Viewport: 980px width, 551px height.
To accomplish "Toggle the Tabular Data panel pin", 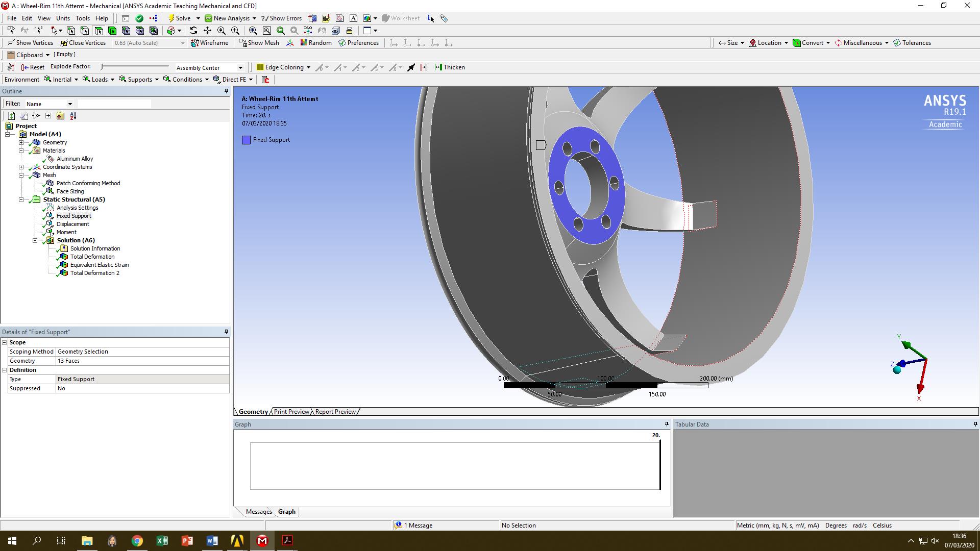I will 975,424.
